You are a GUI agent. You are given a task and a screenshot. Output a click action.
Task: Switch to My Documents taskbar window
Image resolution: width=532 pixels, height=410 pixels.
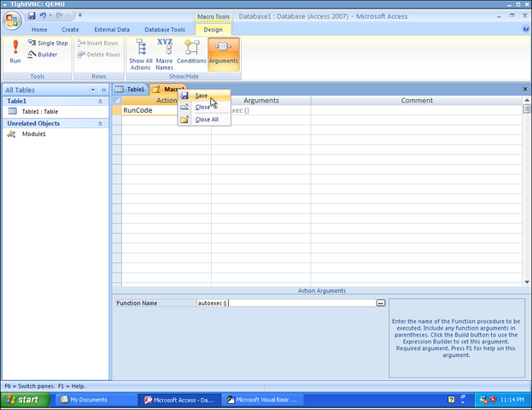coord(96,400)
